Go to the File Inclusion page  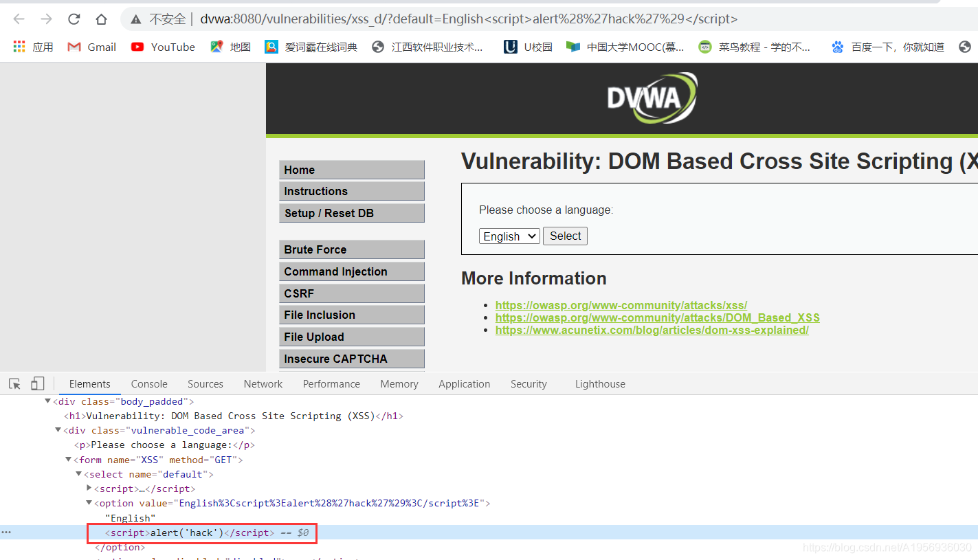click(352, 315)
